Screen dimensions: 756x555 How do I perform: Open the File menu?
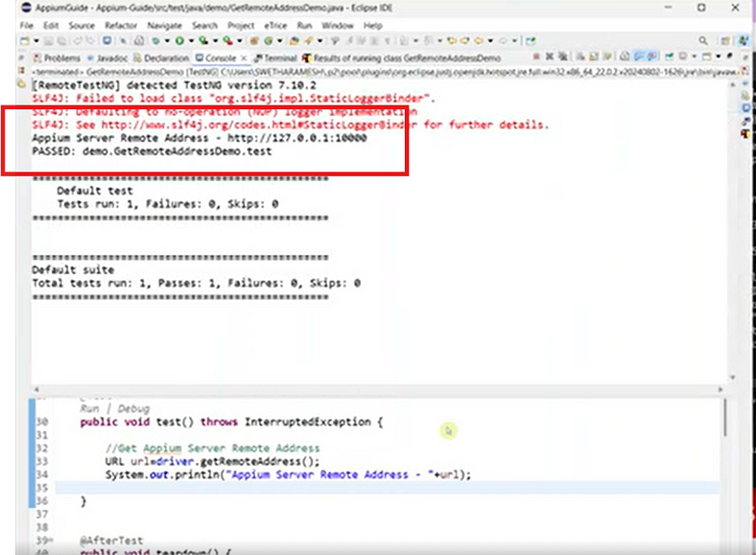[x=27, y=26]
